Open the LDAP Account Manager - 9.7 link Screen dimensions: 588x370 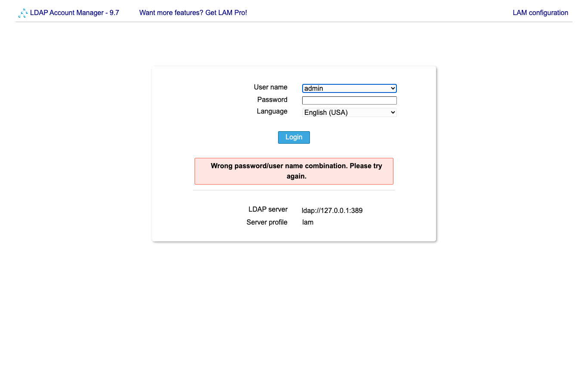click(x=74, y=13)
